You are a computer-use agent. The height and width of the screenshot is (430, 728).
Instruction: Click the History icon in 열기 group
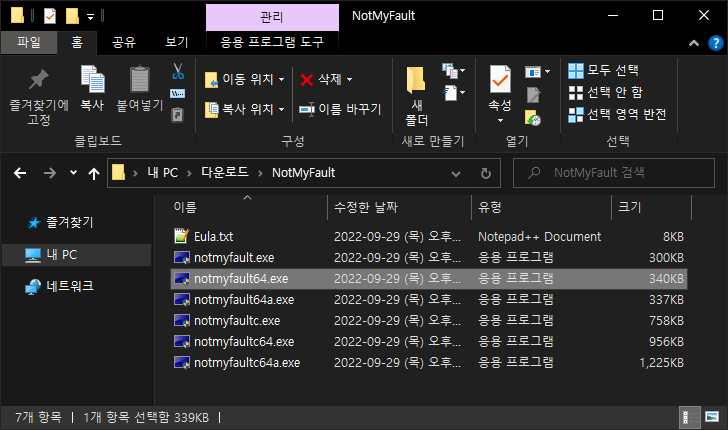533,118
